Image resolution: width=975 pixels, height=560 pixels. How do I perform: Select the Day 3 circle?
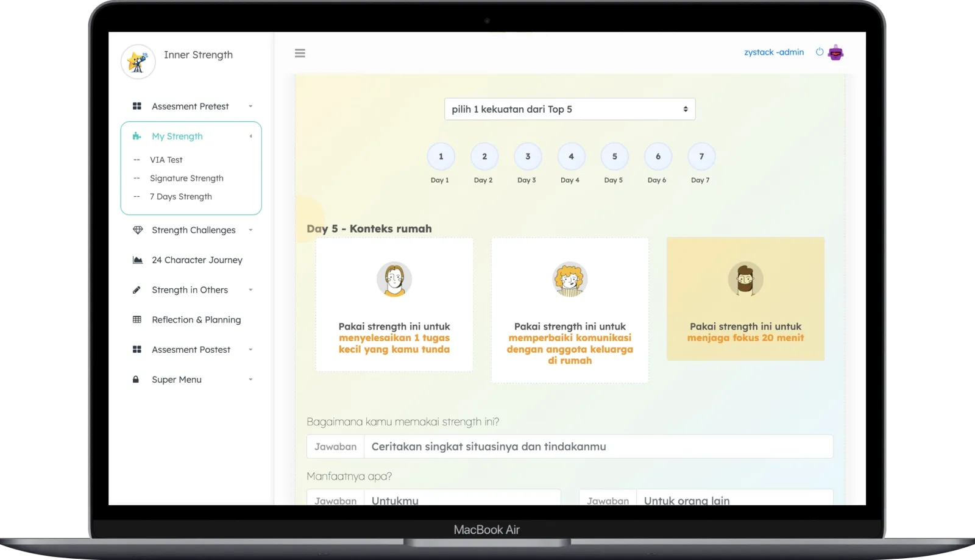528,157
